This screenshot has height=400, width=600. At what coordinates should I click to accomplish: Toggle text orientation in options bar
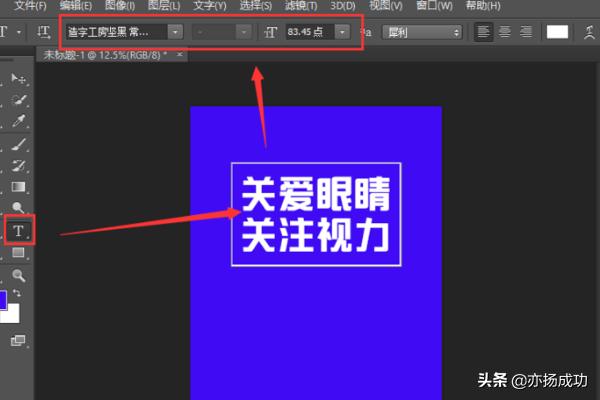pos(44,32)
